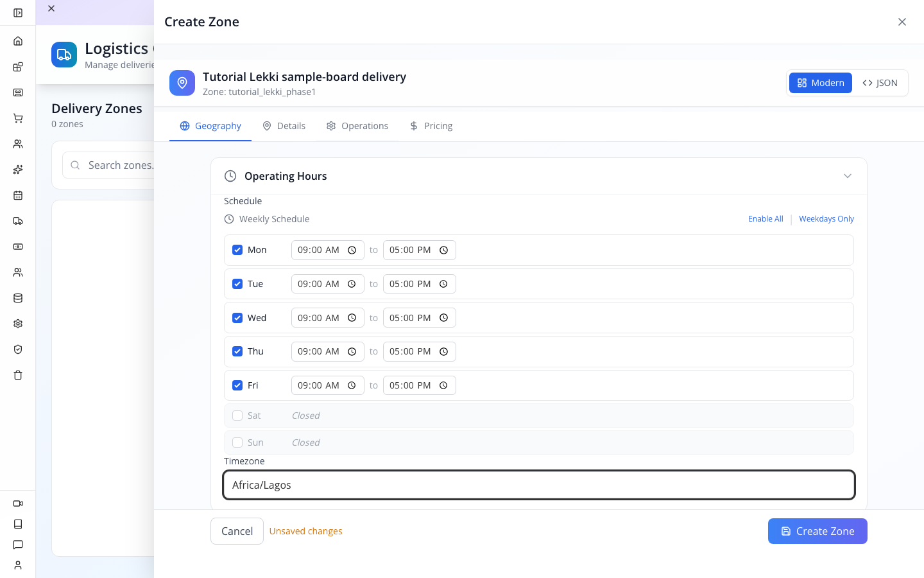
Task: Click the Weekdays Only link
Action: 826,219
